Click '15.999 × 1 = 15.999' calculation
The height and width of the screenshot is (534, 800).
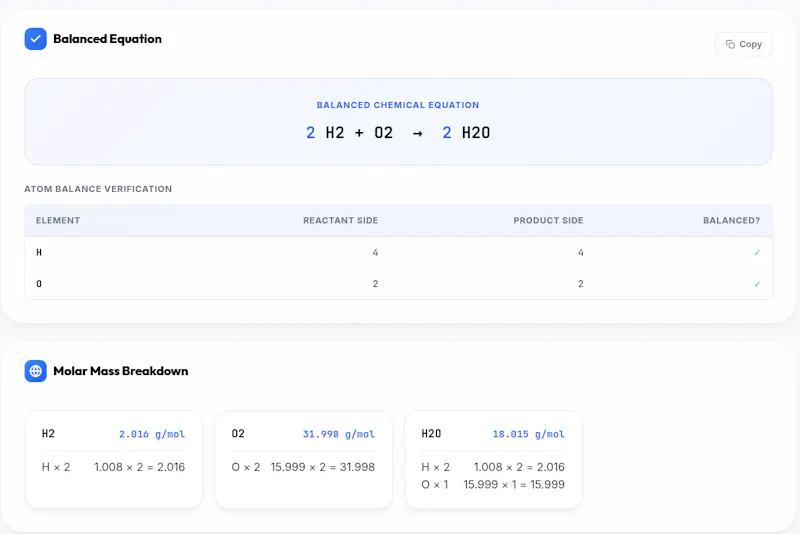[514, 485]
